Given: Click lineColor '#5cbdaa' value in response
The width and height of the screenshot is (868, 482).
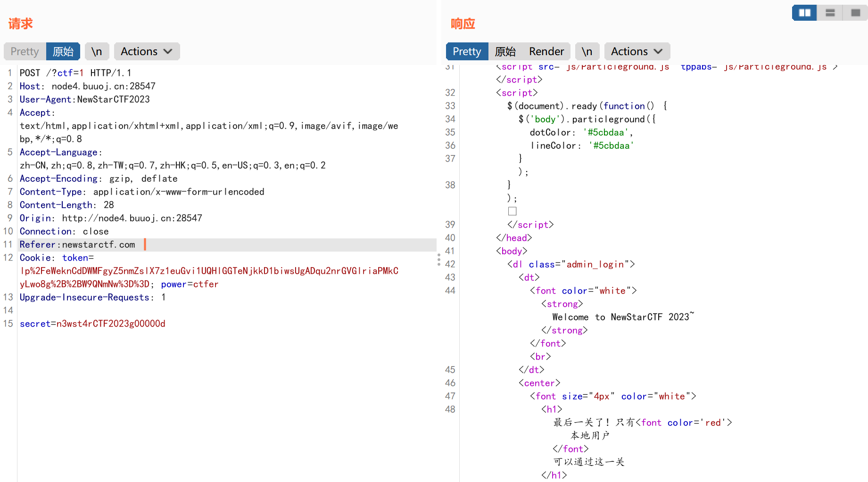Looking at the screenshot, I should click(x=611, y=146).
